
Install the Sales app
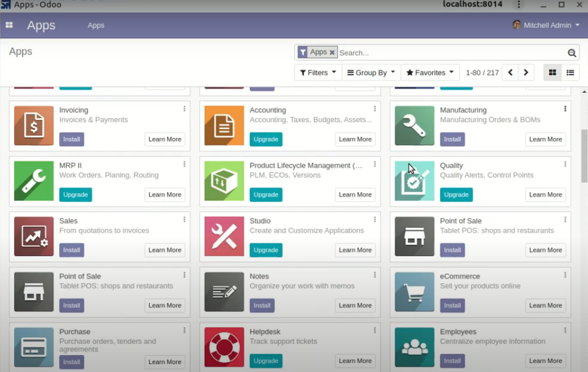pos(72,250)
